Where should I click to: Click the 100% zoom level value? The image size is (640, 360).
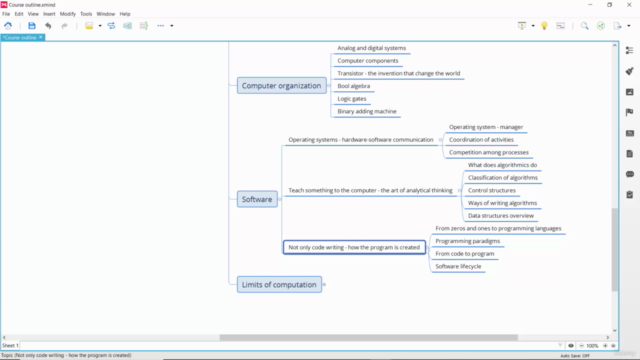tap(592, 346)
